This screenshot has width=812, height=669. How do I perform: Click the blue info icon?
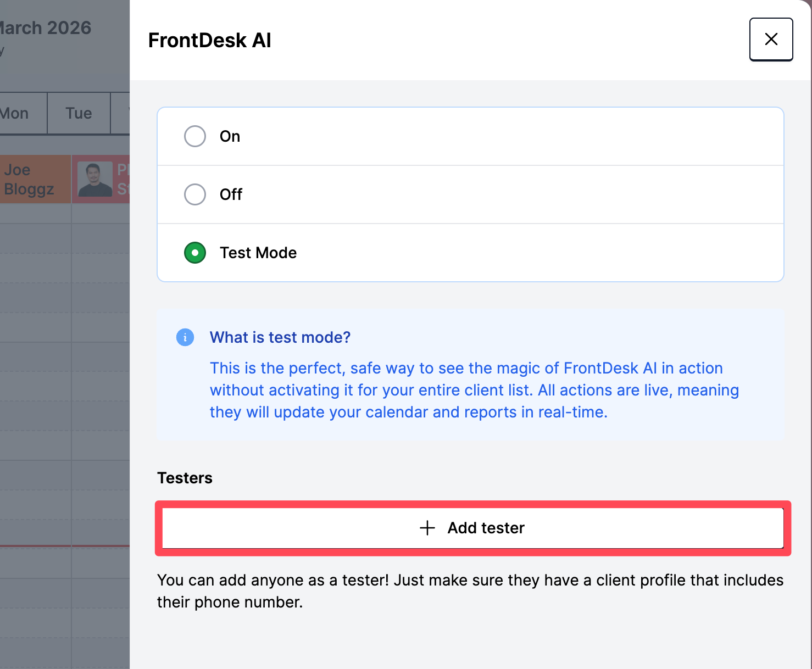(185, 337)
